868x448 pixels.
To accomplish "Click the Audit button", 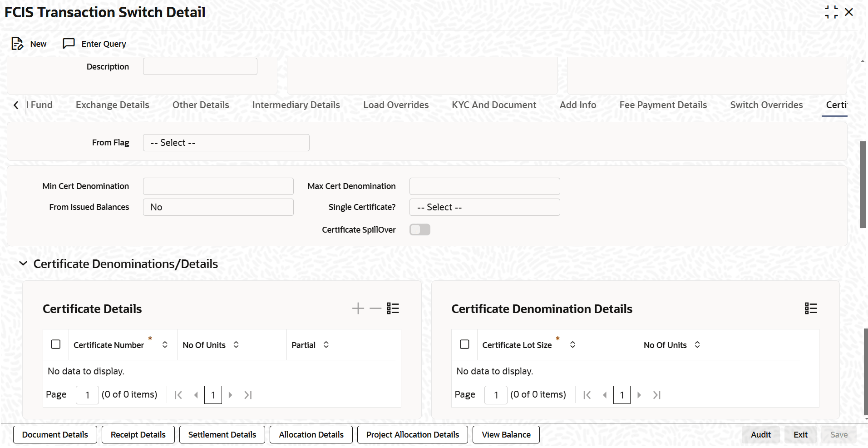I will [761, 435].
